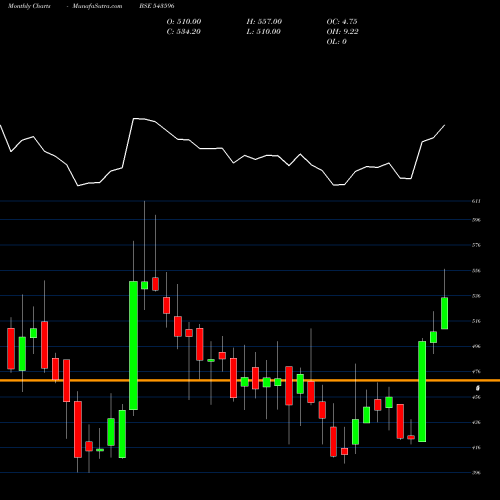
Task: Click the orange horizontal price line
Action: 250,380
